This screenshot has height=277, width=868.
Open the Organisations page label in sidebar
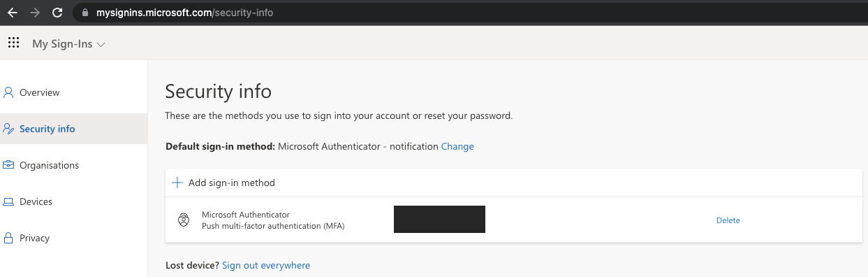49,165
